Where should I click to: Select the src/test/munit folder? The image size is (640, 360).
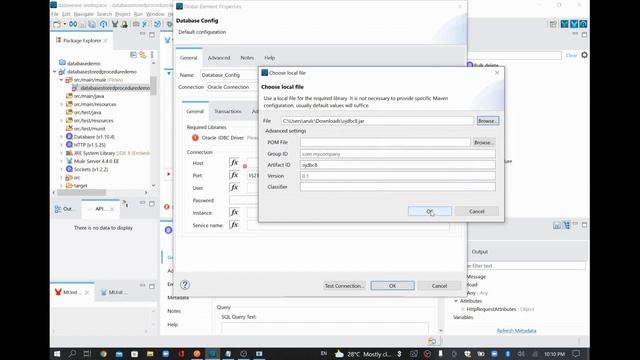click(89, 129)
